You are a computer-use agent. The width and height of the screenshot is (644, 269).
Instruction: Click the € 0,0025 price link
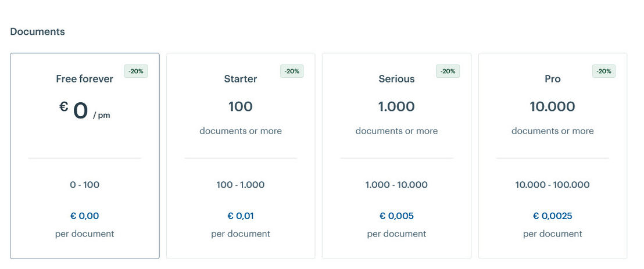pyautogui.click(x=553, y=216)
